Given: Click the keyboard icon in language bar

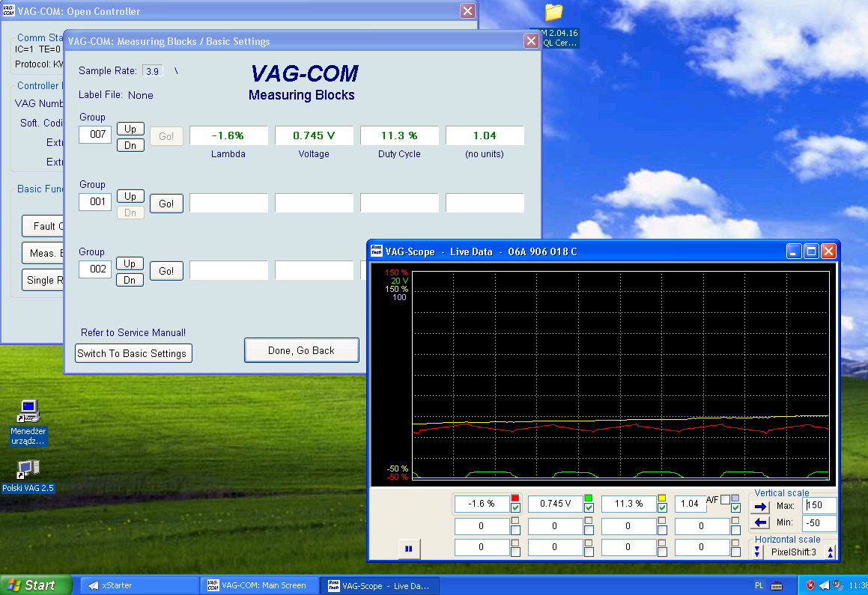Looking at the screenshot, I should [777, 585].
